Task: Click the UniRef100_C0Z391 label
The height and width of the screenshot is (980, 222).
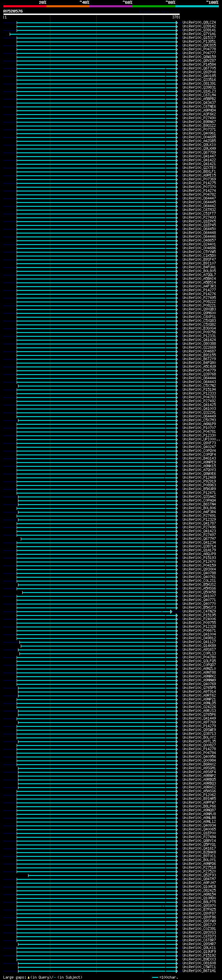Action: [x=199, y=928]
